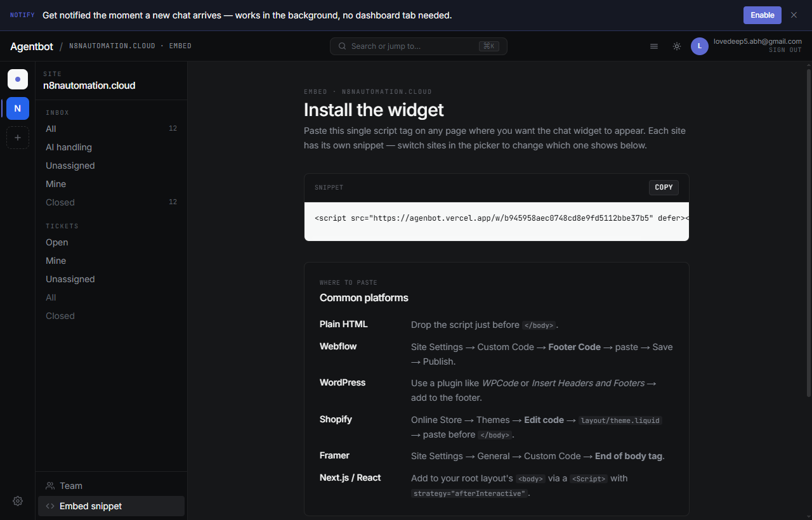
Task: Dismiss the notification banner with the X icon
Action: pos(794,15)
